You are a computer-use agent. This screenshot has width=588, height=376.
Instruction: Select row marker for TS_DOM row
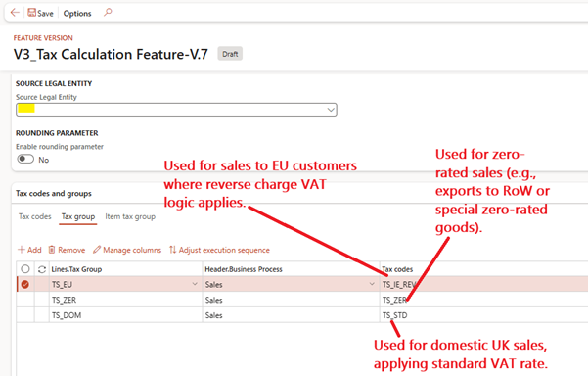point(25,315)
